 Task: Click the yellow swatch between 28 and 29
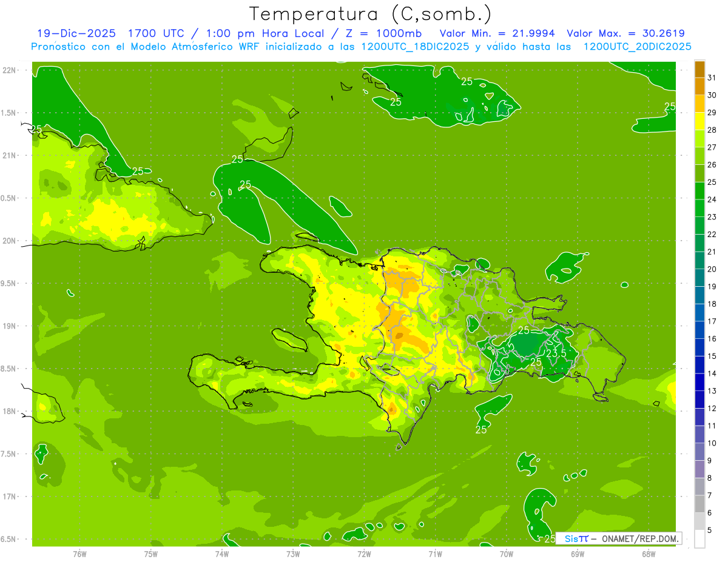(699, 121)
